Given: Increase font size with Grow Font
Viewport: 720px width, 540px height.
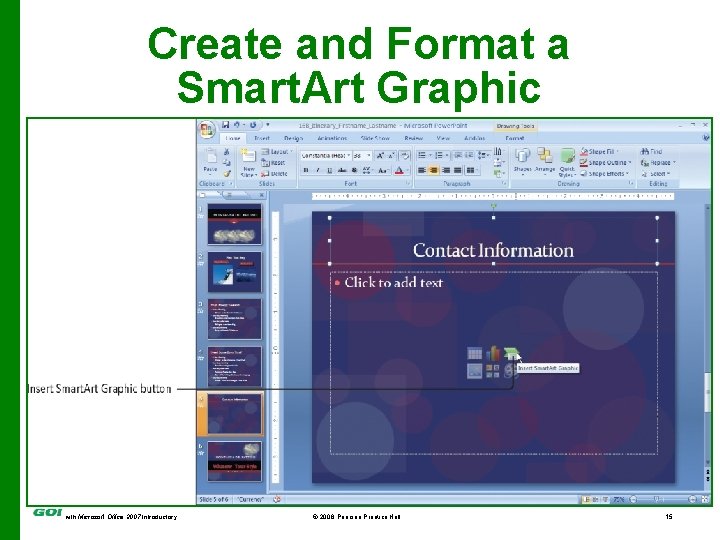Looking at the screenshot, I should click(x=380, y=156).
